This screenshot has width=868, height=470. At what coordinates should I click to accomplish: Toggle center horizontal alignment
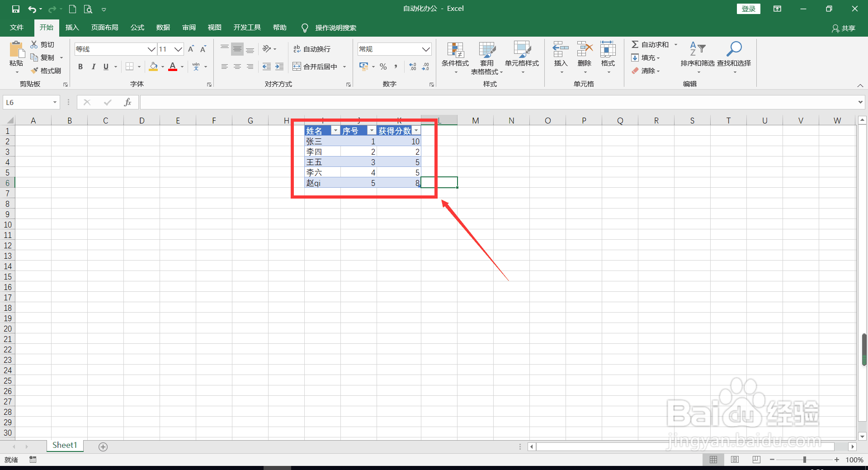tap(237, 66)
